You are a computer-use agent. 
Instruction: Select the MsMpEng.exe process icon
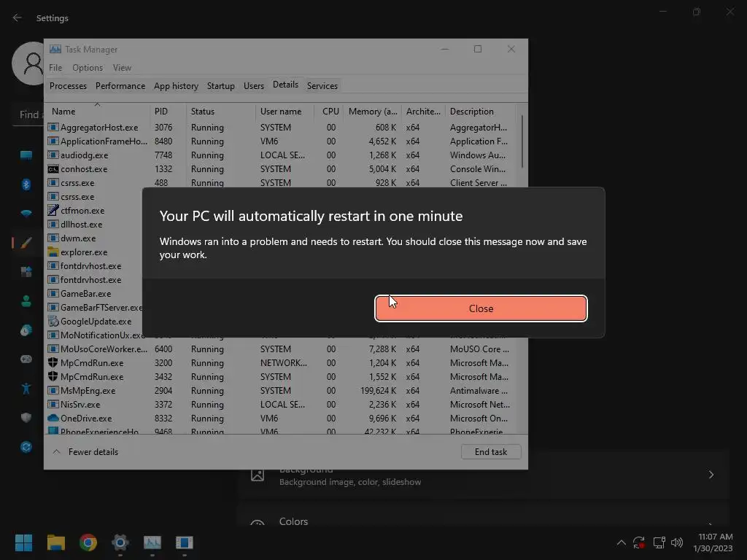click(53, 391)
